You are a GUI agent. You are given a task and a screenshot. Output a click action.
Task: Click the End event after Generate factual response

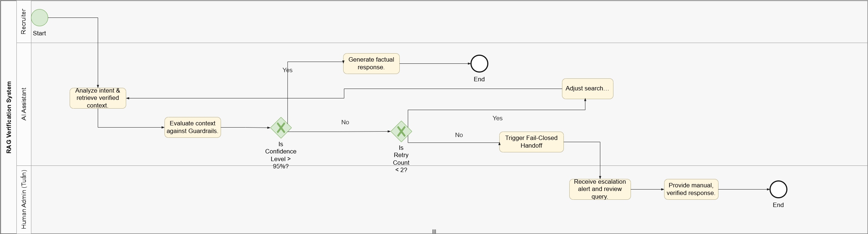tap(479, 64)
